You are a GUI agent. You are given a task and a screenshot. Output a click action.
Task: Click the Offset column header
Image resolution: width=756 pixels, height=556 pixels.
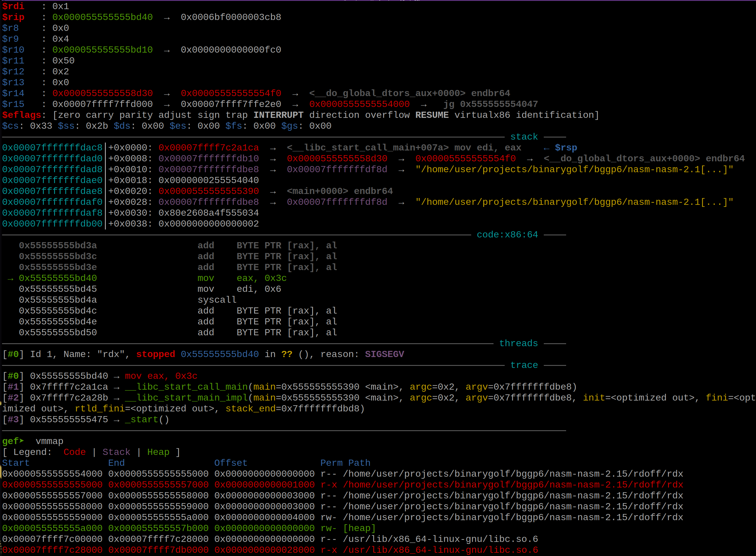point(230,463)
